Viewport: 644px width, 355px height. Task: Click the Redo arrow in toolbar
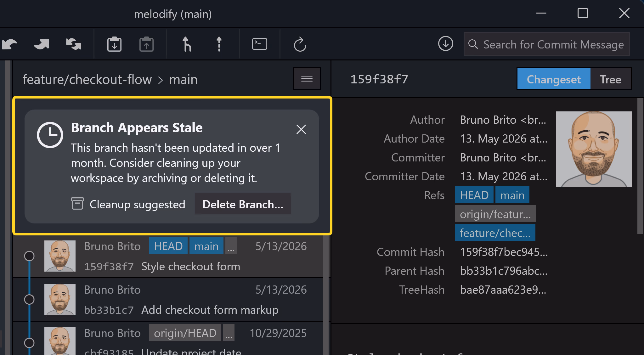42,44
